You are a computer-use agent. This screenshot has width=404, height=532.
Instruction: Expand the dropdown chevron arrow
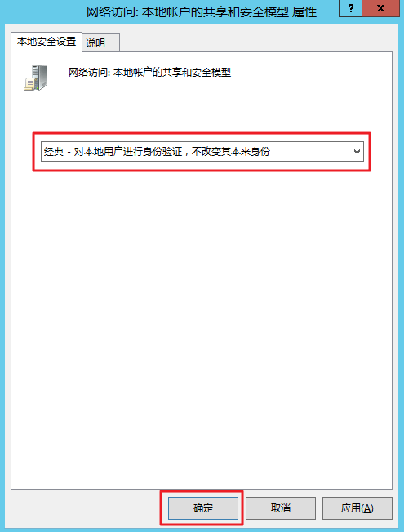coord(357,151)
